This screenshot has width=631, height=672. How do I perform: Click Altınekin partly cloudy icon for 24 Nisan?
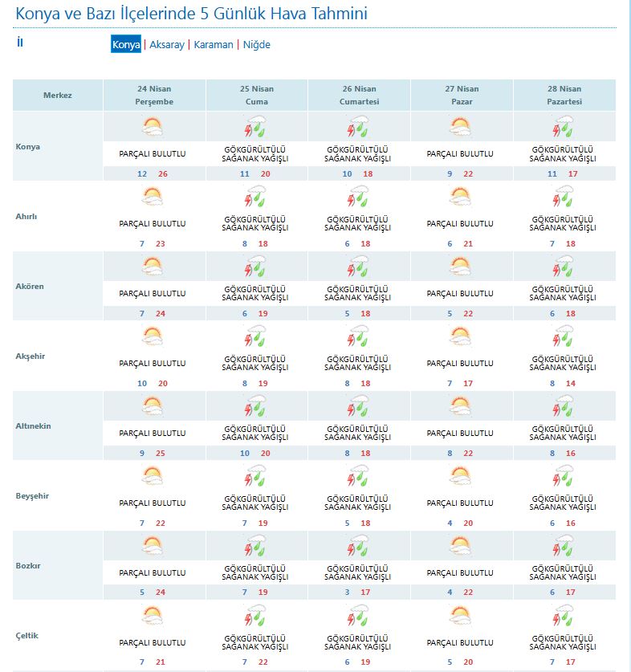click(153, 406)
